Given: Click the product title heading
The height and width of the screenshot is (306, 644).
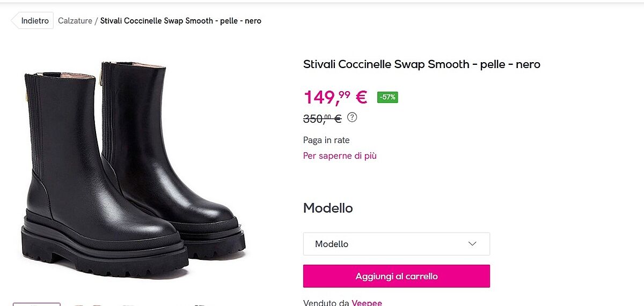Looking at the screenshot, I should pos(421,64).
